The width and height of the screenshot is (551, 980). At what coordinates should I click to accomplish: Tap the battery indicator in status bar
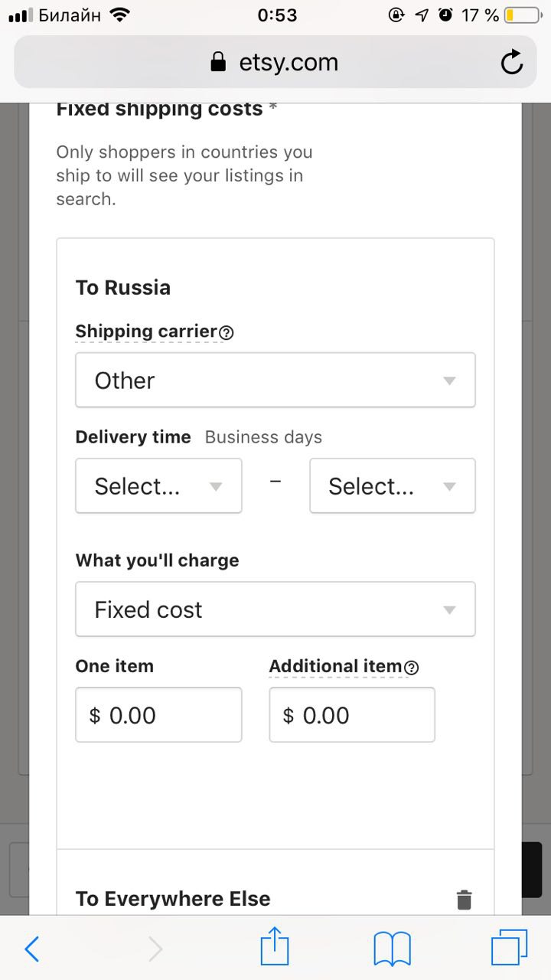[x=520, y=15]
